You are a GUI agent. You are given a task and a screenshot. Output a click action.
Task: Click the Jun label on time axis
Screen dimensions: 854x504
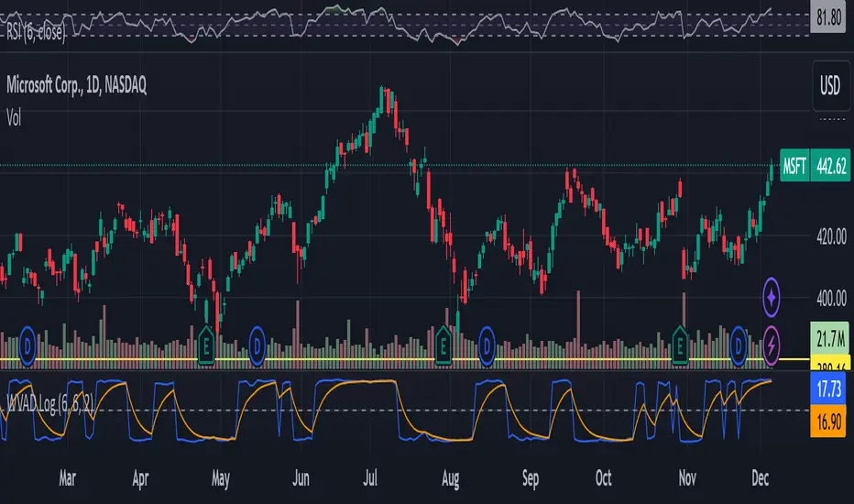pos(301,478)
